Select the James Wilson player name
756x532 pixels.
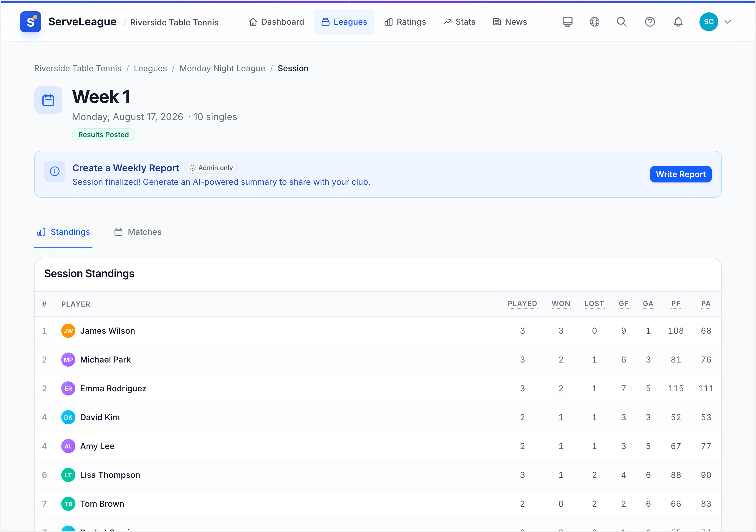pos(108,331)
